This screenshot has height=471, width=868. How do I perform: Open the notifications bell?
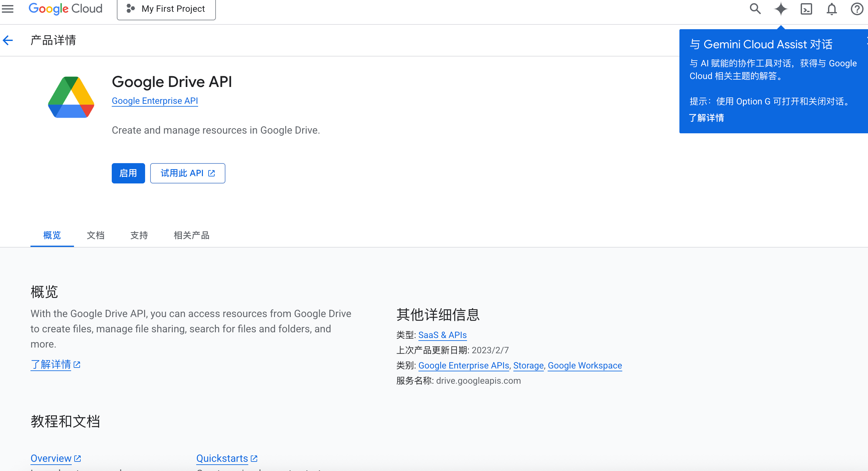[x=831, y=9]
